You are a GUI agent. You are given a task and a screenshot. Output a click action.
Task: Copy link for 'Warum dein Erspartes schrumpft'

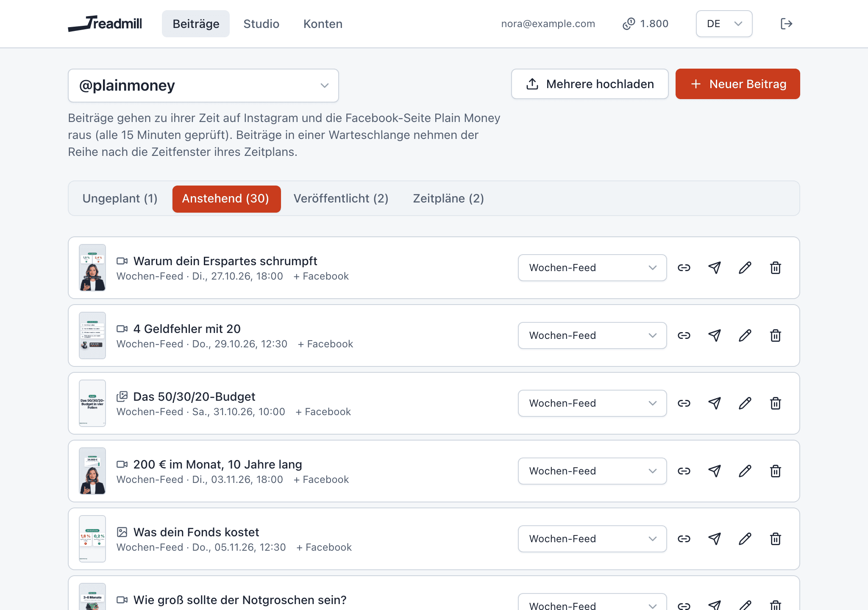click(x=684, y=268)
